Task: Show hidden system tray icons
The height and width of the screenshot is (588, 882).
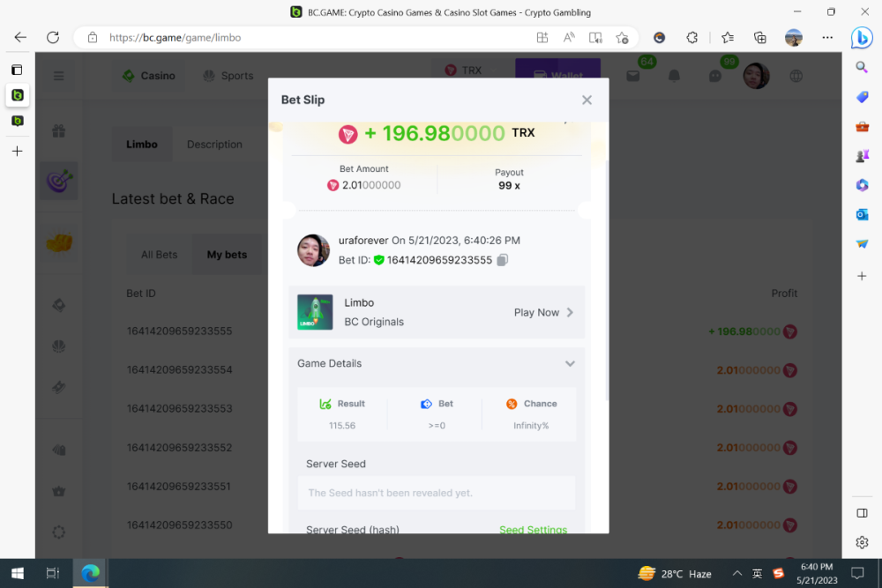Action: (736, 573)
